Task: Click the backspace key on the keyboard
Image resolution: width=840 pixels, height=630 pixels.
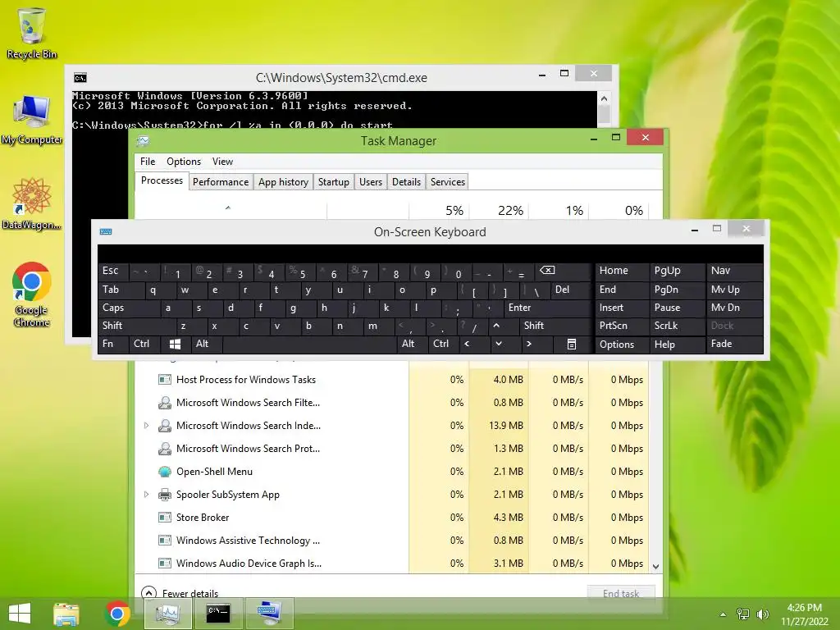Action: (562, 271)
